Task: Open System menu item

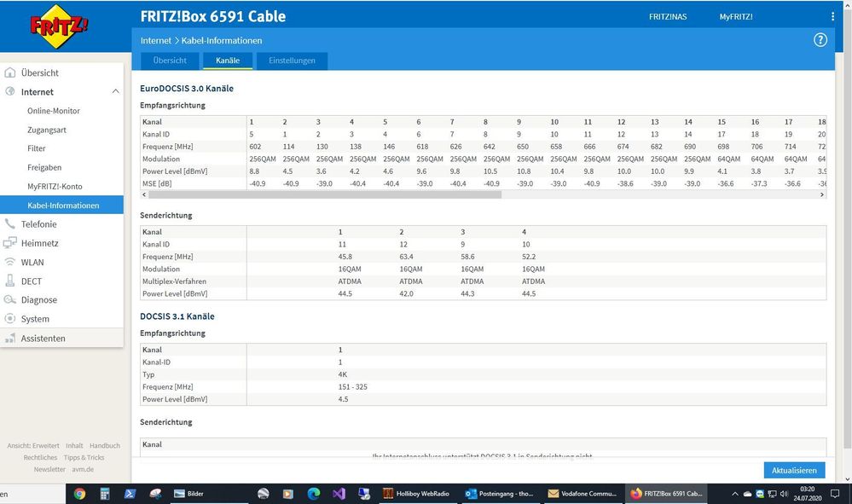Action: point(35,319)
